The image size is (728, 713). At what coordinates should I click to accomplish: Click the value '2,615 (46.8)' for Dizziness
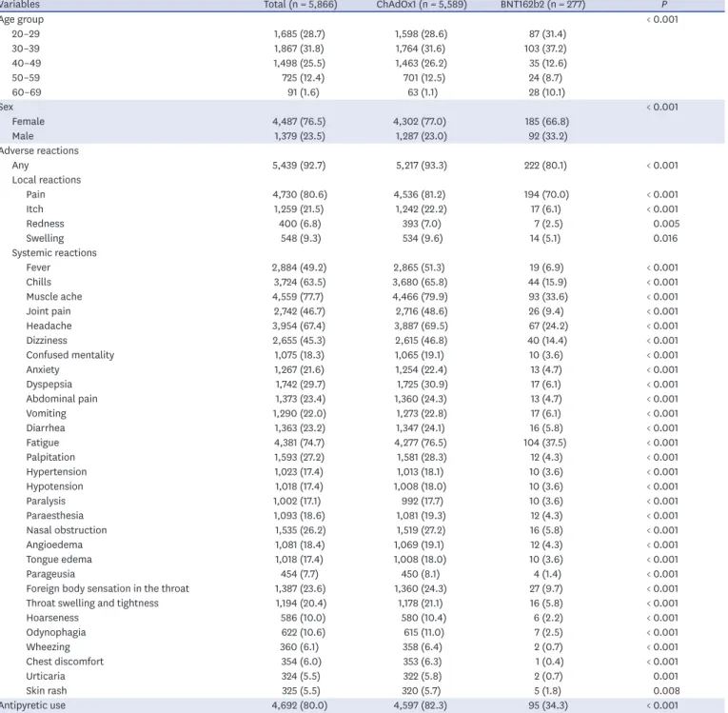tap(422, 341)
